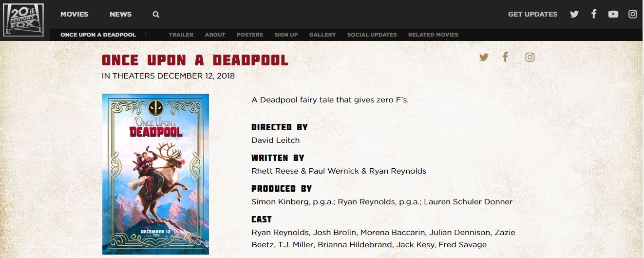Go to SOCIAL UPDATES section
Image resolution: width=644 pixels, height=258 pixels.
pos(372,35)
